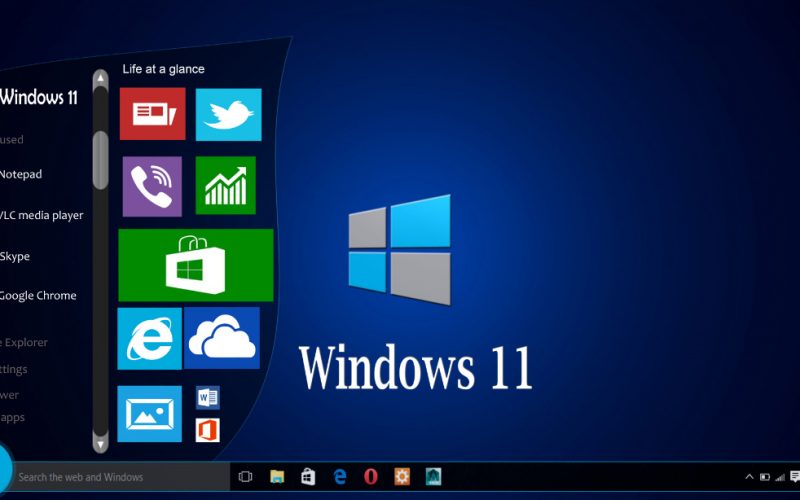Open the Windows Store shopping bag tile

tap(196, 265)
